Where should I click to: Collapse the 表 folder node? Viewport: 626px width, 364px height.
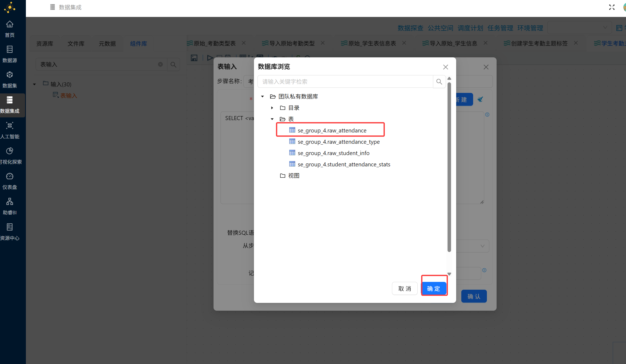click(x=272, y=119)
